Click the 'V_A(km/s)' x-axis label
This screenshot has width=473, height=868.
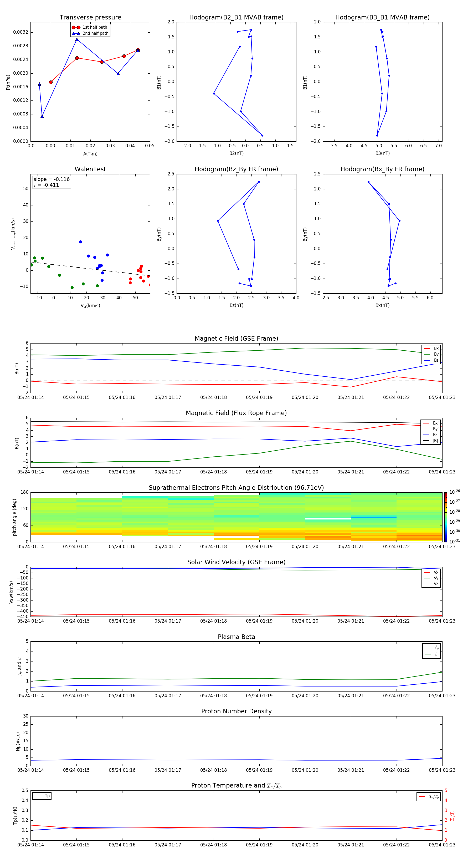click(x=90, y=306)
